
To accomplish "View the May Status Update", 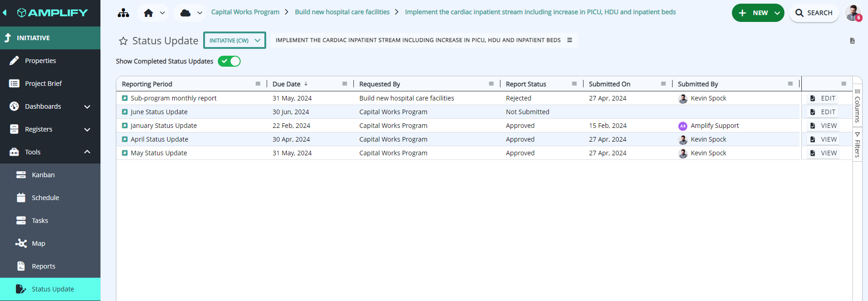I will point(823,153).
